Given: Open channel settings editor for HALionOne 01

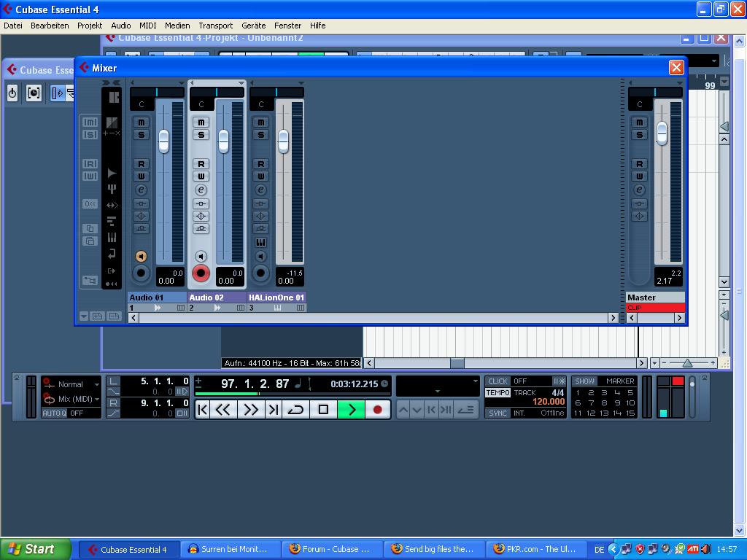Looking at the screenshot, I should pos(260,190).
